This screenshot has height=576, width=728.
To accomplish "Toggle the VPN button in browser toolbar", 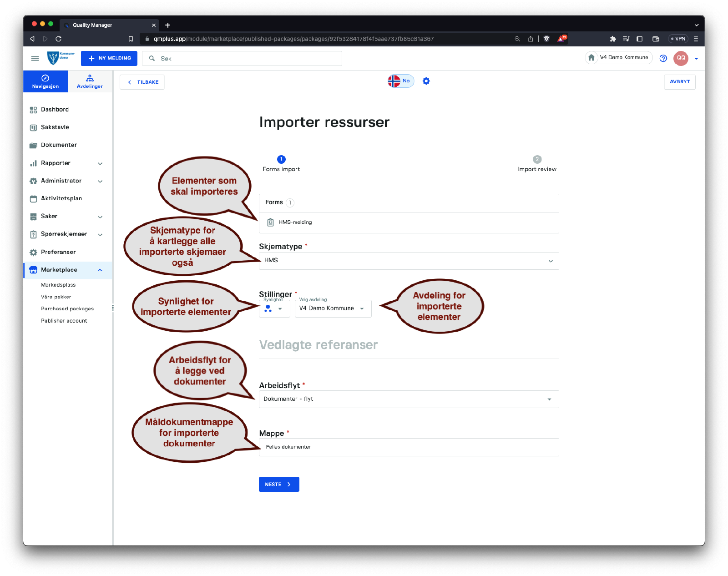I will [678, 39].
